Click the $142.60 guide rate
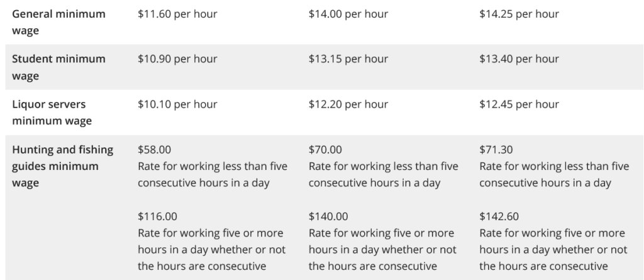Screen dimensions: 644x280 click(x=499, y=216)
